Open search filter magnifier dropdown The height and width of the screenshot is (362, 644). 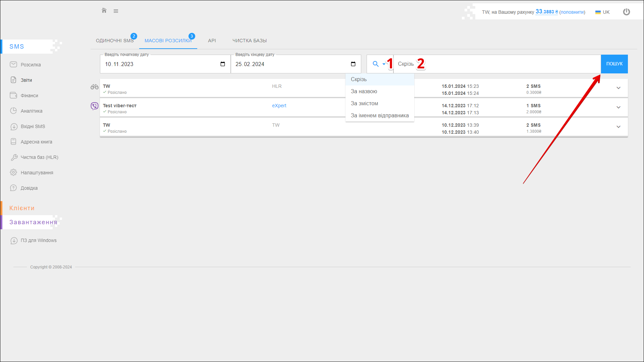click(379, 64)
